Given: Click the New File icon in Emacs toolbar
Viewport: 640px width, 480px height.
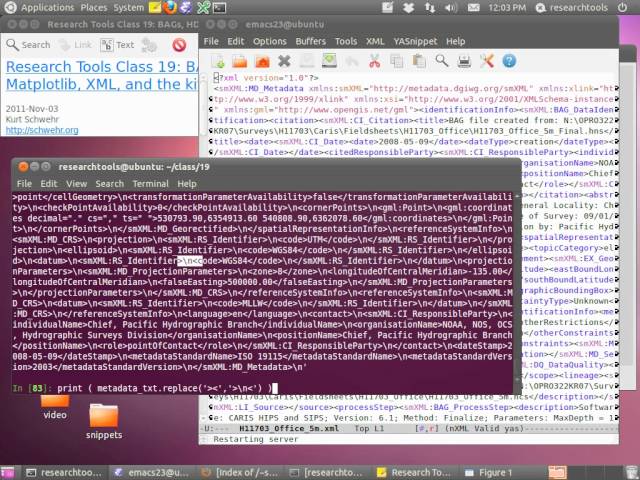Looking at the screenshot, I should (x=218, y=61).
